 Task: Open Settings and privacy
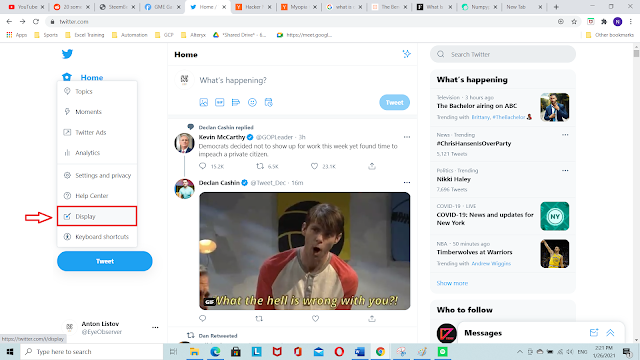97,176
